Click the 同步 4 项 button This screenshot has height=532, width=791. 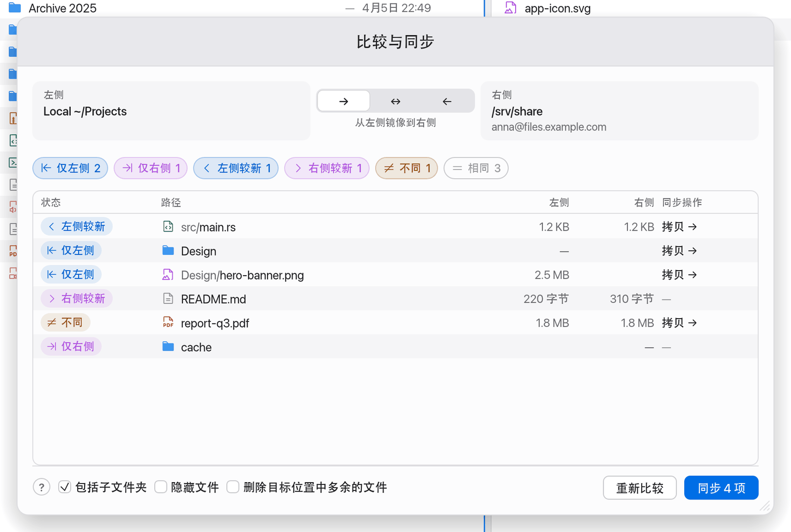[x=721, y=488]
